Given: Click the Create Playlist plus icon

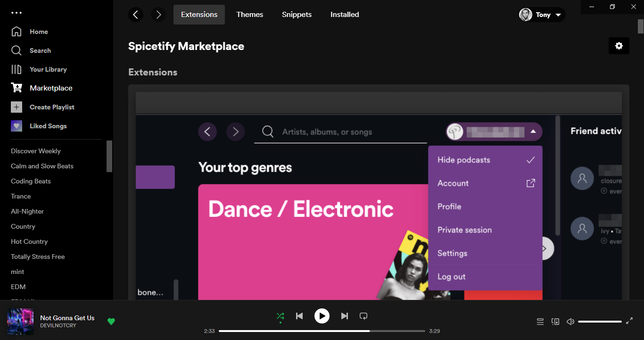Looking at the screenshot, I should [x=17, y=107].
